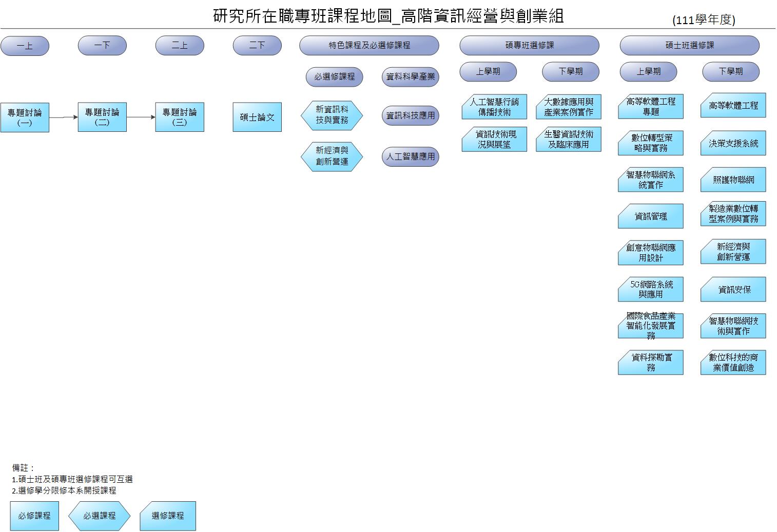The width and height of the screenshot is (777, 532).
Task: Select the 一上 semester header
Action: tap(25, 46)
